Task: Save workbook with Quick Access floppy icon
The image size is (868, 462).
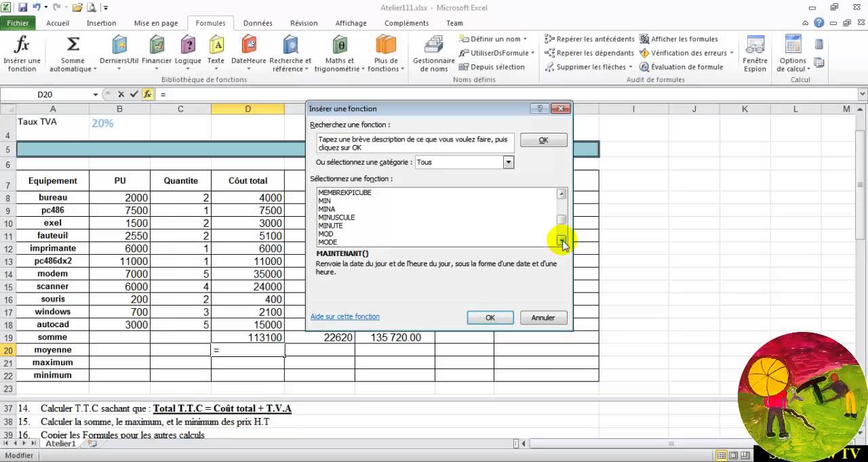Action: click(x=22, y=7)
